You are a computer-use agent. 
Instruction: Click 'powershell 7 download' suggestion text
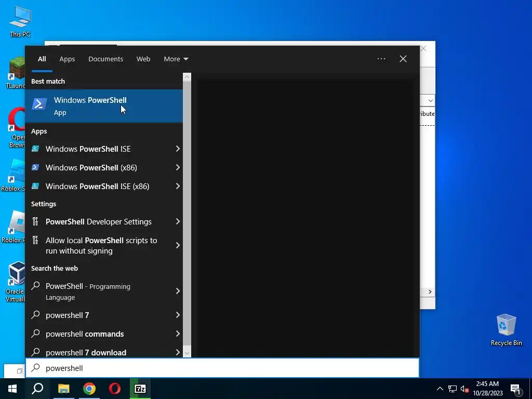[86, 353]
